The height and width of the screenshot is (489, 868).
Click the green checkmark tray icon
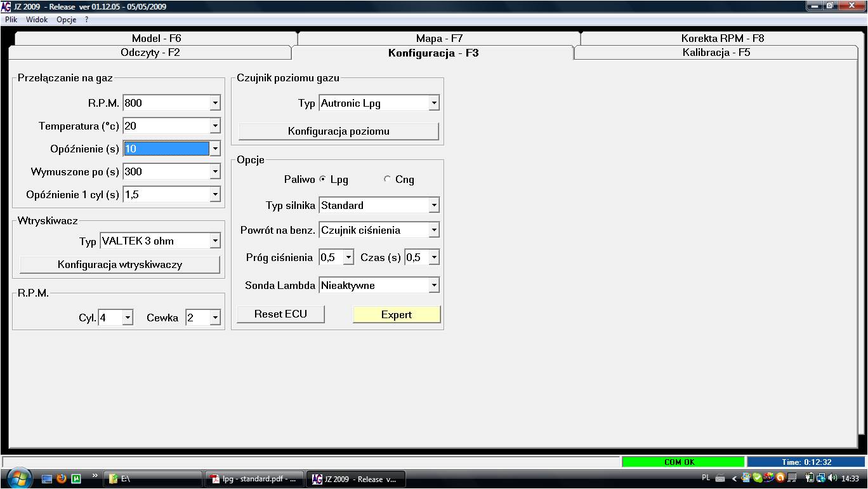[x=758, y=478]
